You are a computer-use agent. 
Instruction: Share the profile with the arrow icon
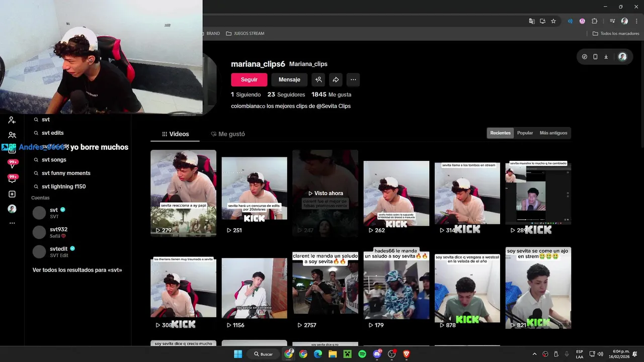(x=336, y=79)
